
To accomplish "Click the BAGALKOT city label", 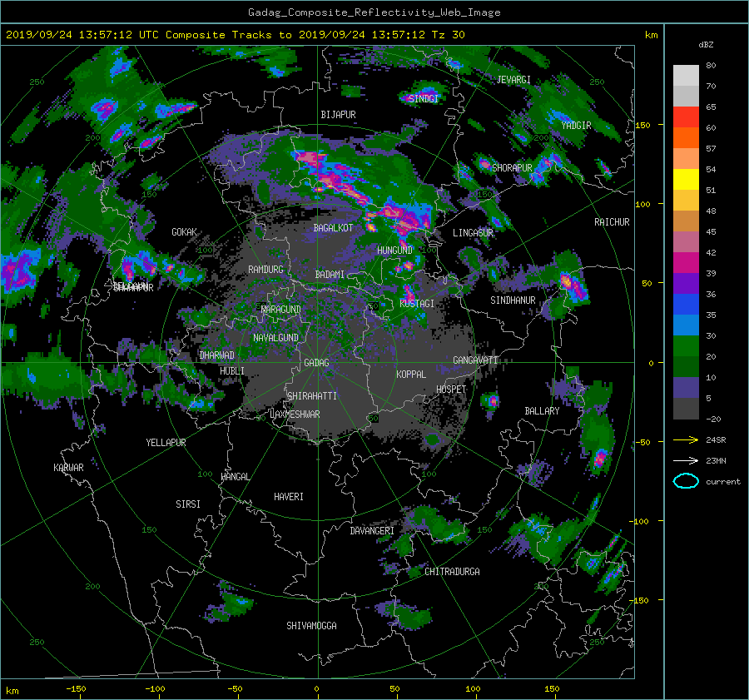I will click(x=333, y=228).
